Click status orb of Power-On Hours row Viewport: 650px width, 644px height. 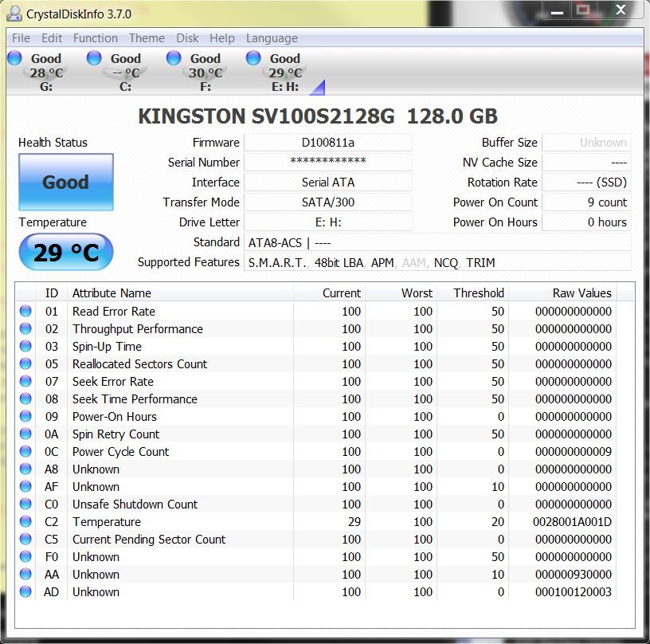[25, 416]
